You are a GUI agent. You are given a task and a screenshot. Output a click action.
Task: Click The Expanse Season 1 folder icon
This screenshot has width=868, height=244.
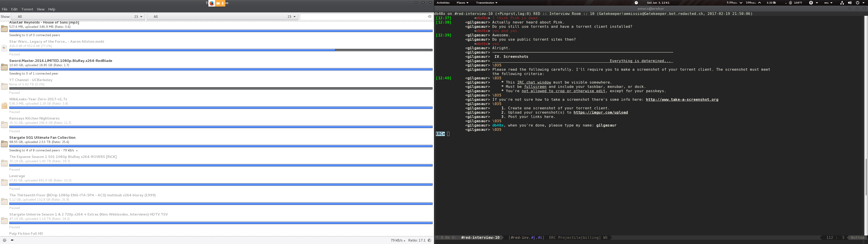4,163
